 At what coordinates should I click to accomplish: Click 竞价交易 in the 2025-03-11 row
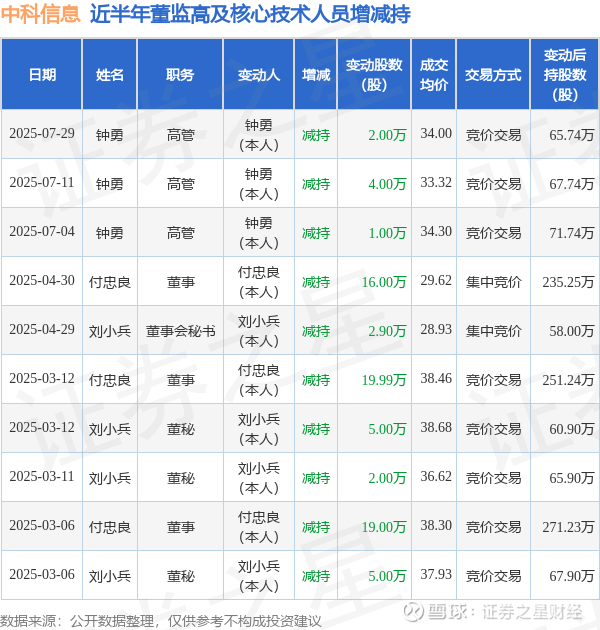click(493, 478)
